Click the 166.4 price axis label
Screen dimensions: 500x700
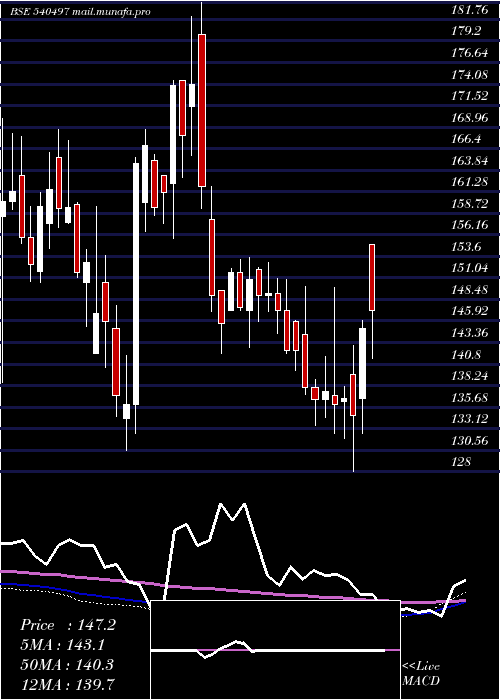[x=466, y=139]
